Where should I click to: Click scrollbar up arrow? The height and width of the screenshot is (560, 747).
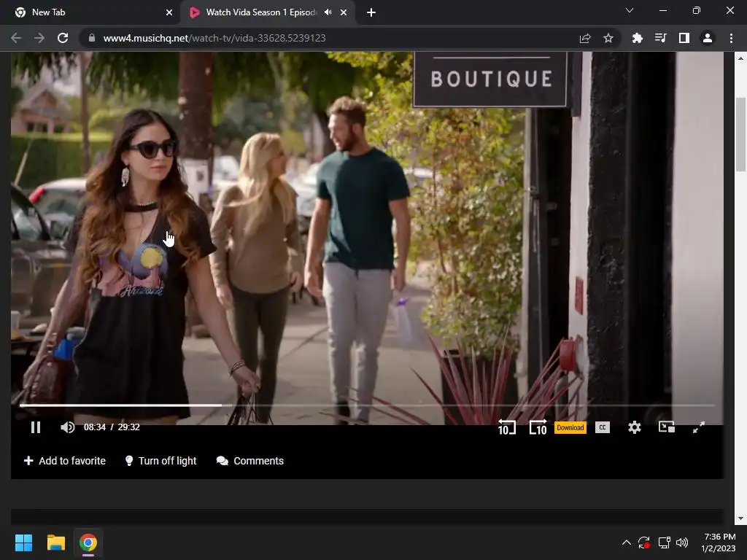point(740,58)
